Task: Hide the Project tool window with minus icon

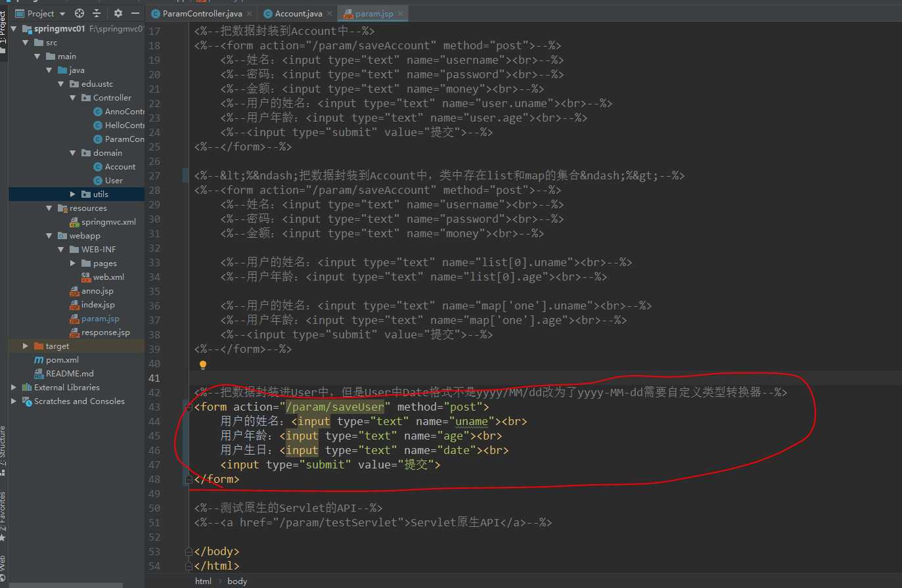Action: click(135, 13)
